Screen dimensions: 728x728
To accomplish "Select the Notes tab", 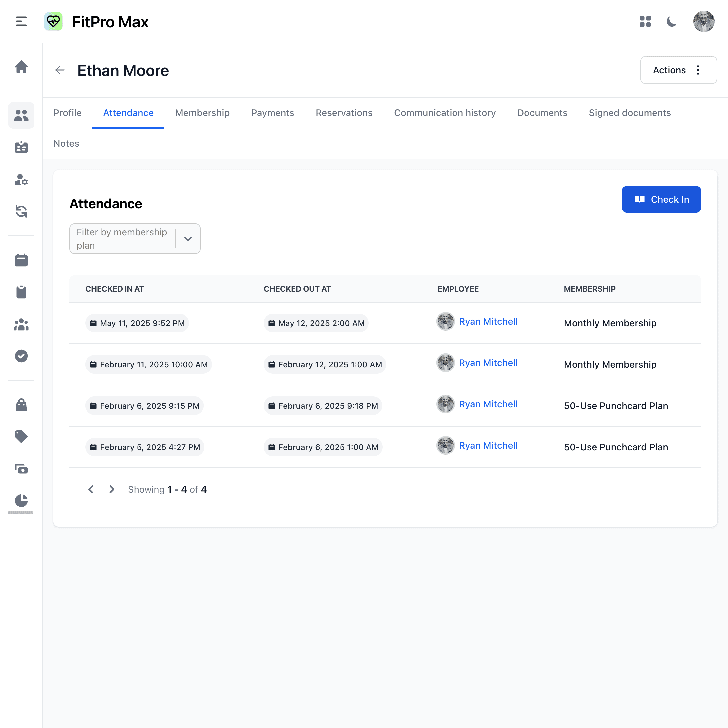I will pyautogui.click(x=66, y=144).
